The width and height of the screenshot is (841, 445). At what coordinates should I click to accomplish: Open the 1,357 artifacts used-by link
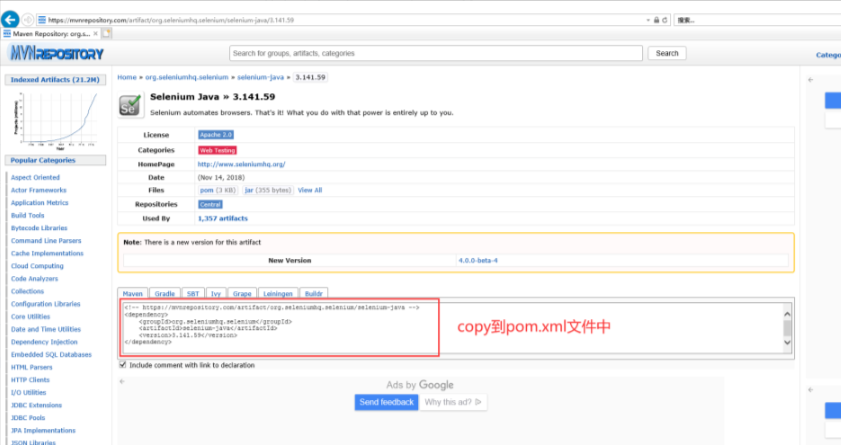click(x=223, y=218)
